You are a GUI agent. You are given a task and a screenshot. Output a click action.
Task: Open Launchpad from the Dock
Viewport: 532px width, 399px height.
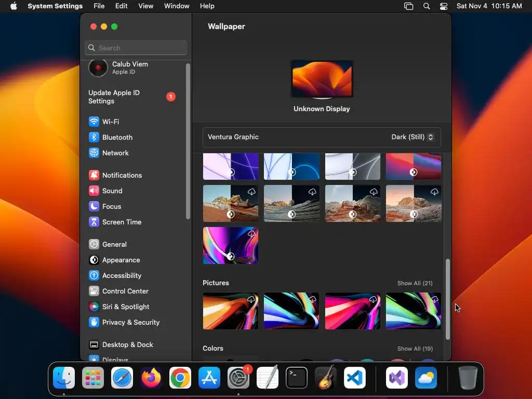pos(93,378)
